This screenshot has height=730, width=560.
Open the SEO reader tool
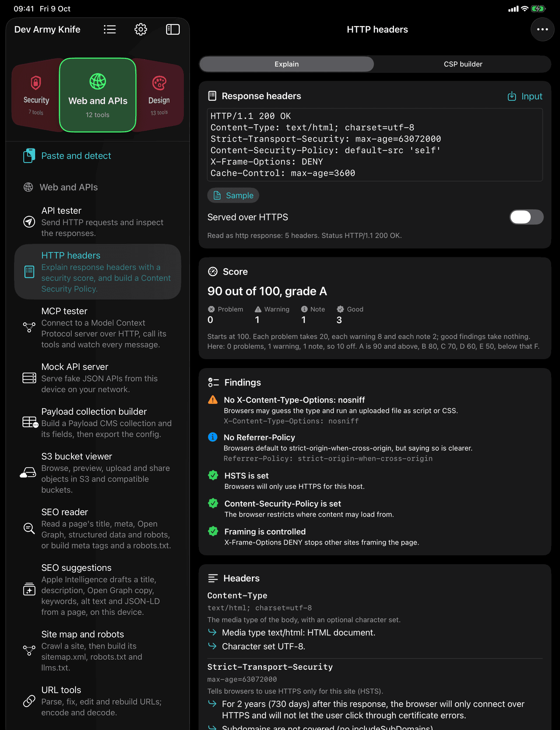click(x=98, y=528)
